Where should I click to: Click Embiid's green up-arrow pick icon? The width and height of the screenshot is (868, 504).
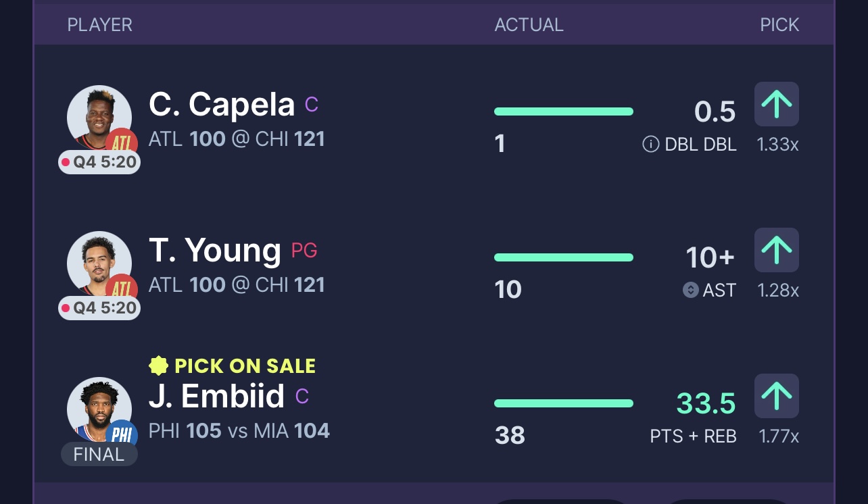coord(776,396)
